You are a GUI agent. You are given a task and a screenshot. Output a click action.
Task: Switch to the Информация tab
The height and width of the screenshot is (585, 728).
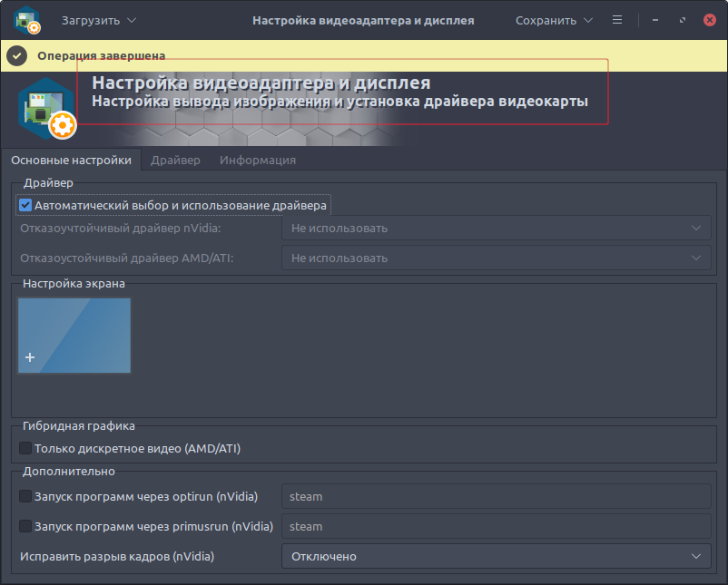[258, 160]
